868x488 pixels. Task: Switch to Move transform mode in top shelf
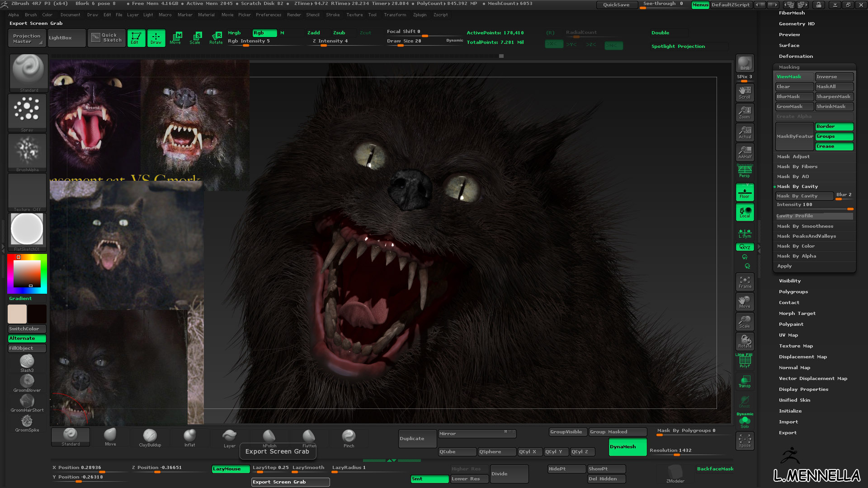175,38
